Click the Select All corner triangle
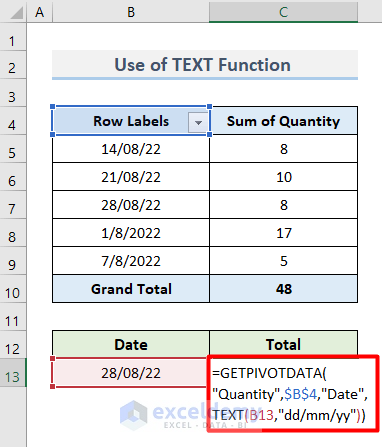This screenshot has height=447, width=382. pos(16,13)
